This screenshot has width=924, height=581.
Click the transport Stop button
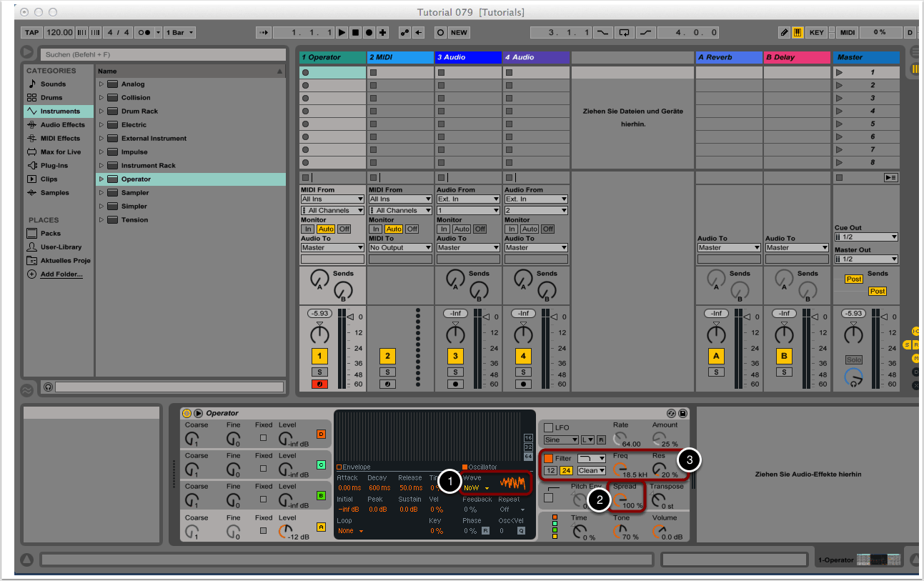point(355,32)
